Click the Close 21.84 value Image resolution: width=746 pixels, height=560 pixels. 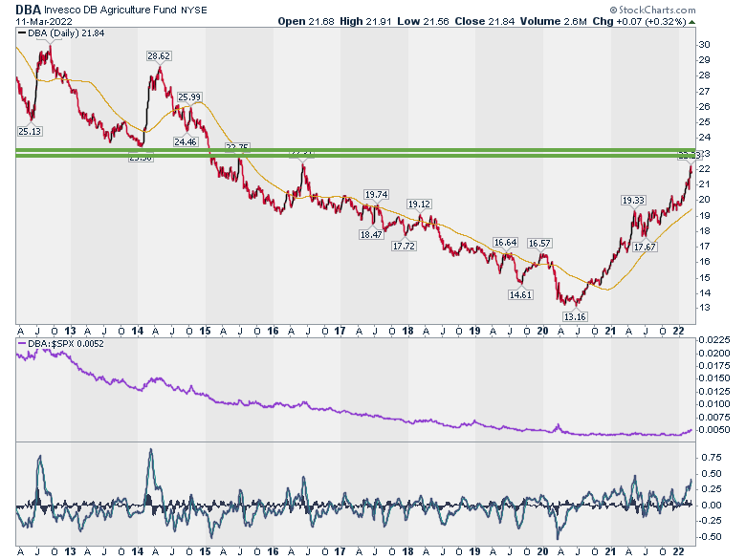click(484, 21)
